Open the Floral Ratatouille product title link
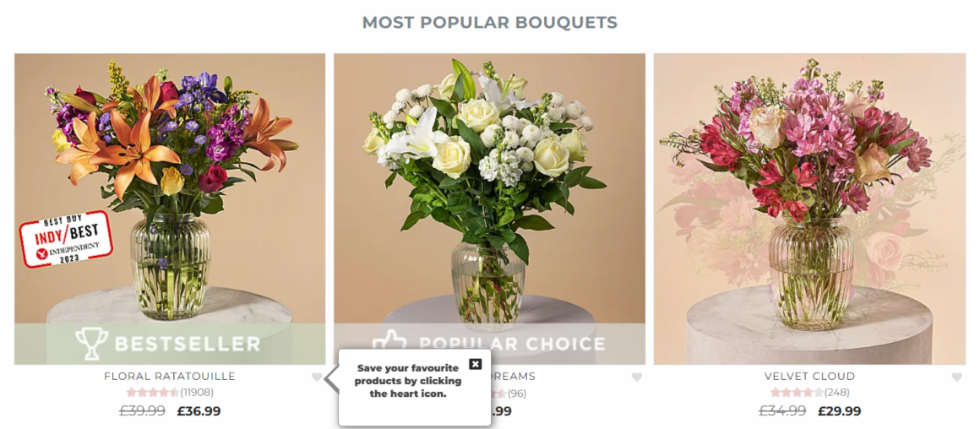The image size is (980, 429). 169,377
